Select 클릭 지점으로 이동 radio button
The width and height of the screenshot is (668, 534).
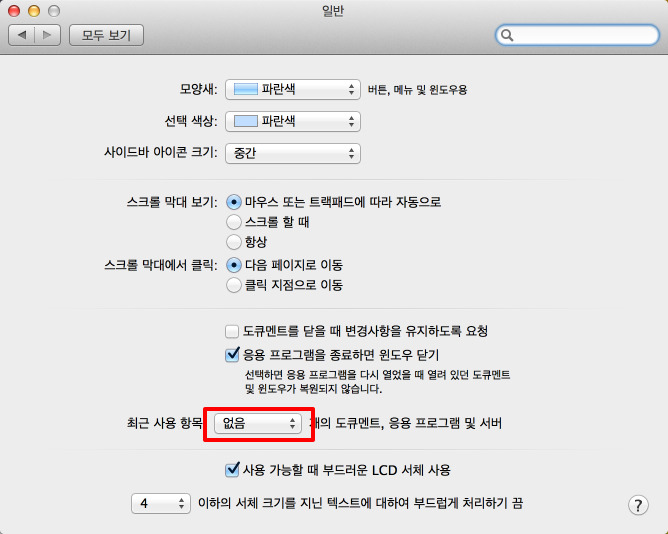pos(234,285)
